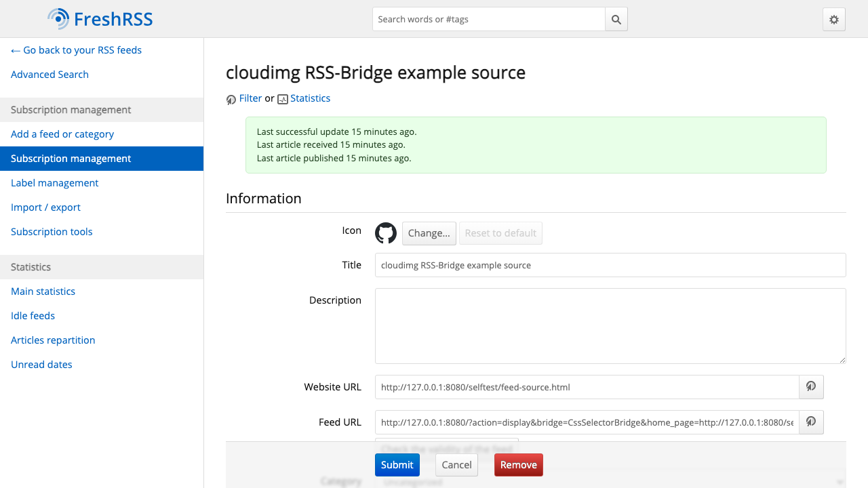Click the Statistics chart icon
Viewport: 868px width, 488px height.
pos(283,99)
